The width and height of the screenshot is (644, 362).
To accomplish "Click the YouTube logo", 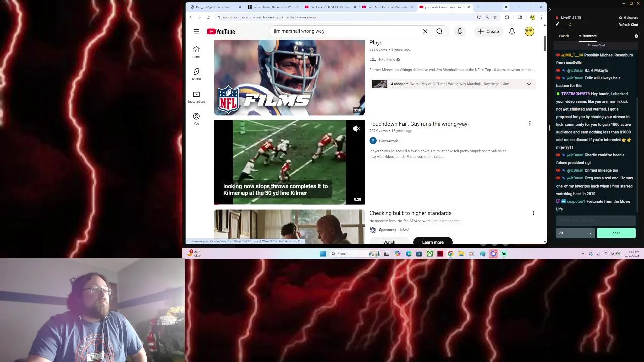I will click(x=221, y=31).
